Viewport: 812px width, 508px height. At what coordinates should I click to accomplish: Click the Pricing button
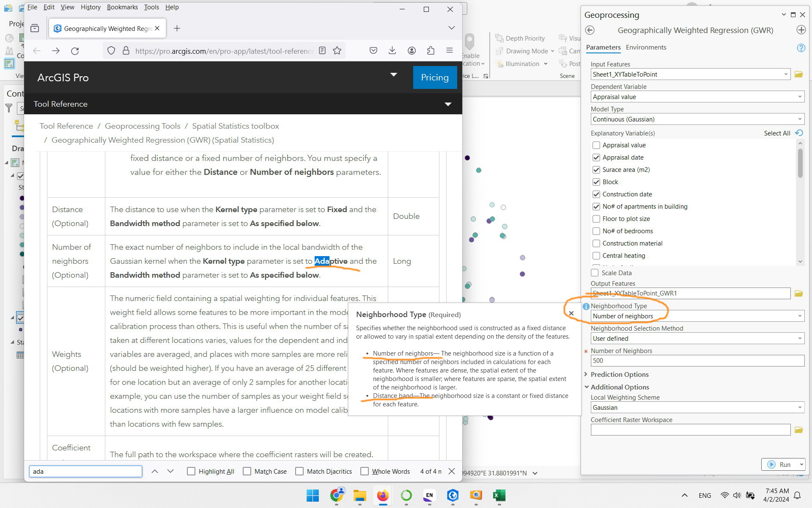[x=435, y=77]
